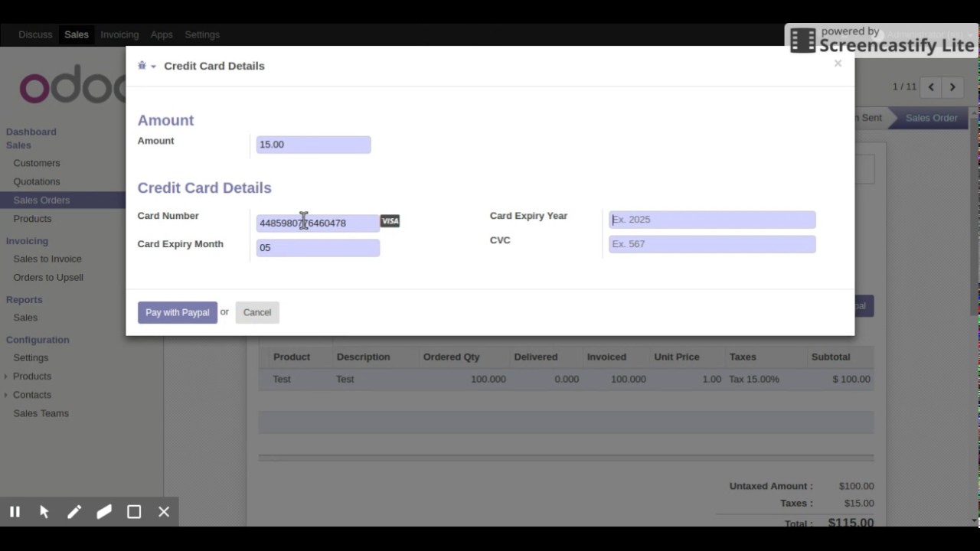Open the Discuss menu
Screen dimensions: 980x551
[x=35, y=34]
